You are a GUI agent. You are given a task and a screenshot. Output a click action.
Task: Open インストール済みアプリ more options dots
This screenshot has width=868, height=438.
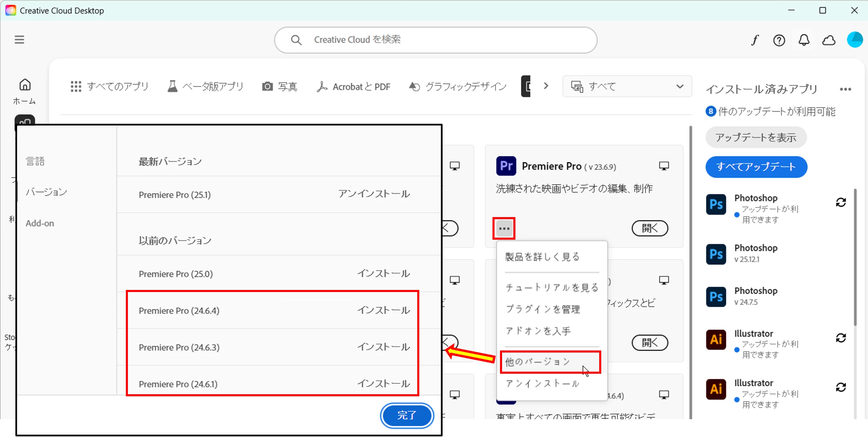coord(845,89)
